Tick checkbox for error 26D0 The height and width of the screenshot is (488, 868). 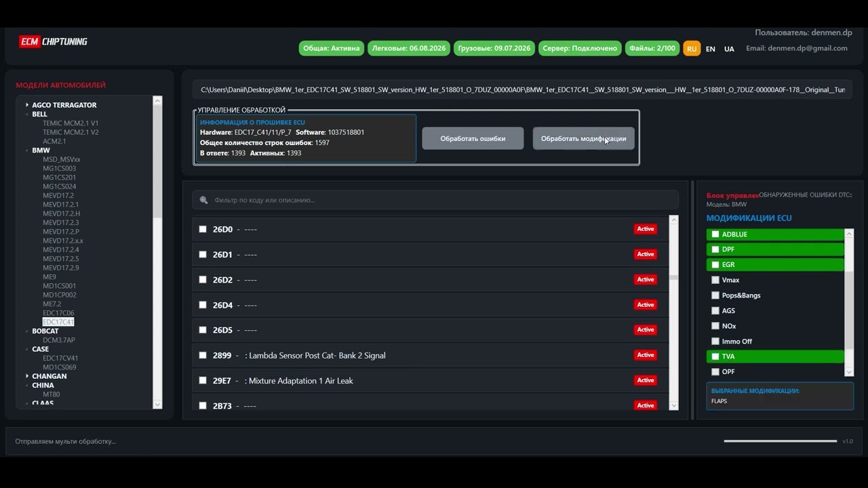203,229
